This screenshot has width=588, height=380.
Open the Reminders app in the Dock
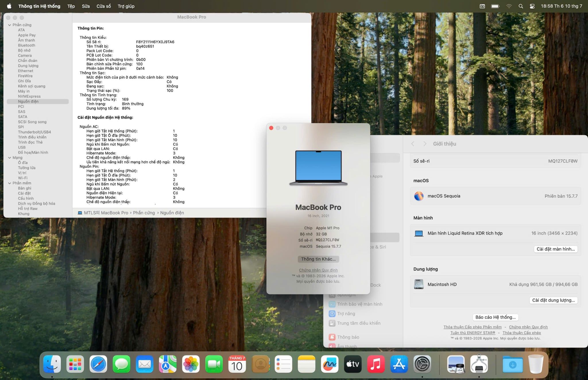coord(283,364)
